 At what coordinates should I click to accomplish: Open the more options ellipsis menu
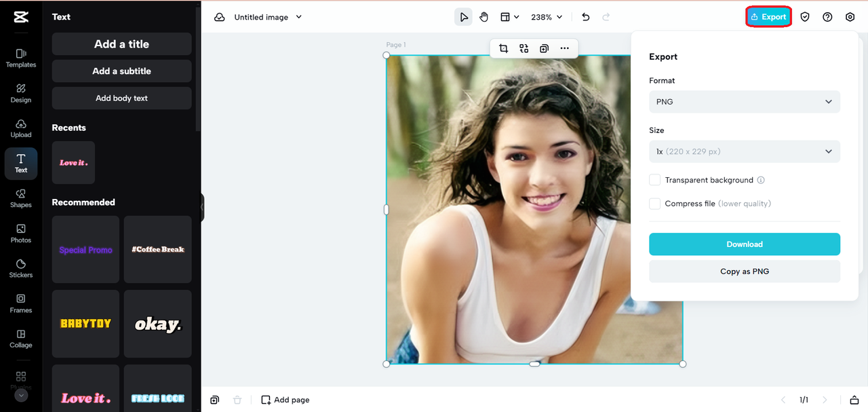pos(564,48)
